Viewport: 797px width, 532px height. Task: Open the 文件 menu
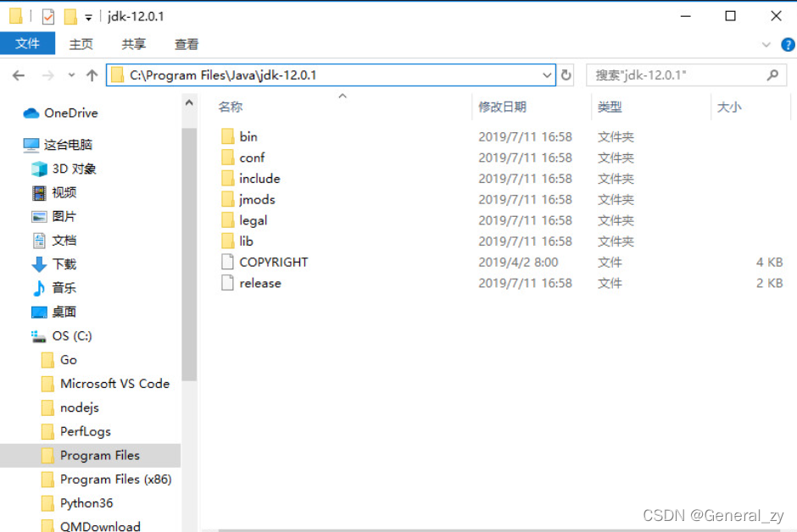(28, 44)
